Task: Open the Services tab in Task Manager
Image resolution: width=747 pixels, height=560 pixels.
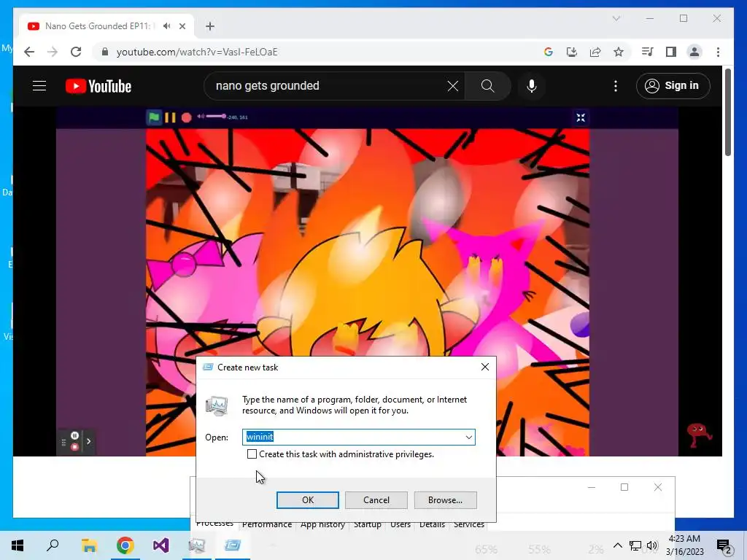Action: (x=469, y=524)
